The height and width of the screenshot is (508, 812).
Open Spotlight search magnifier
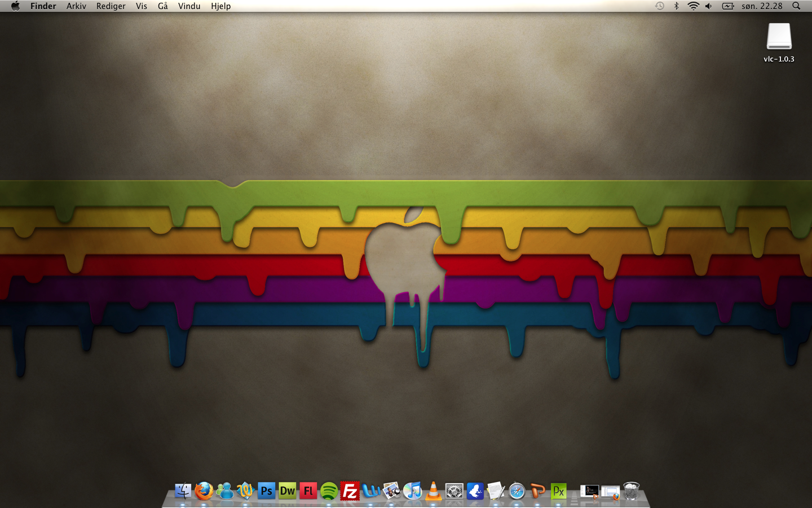tap(796, 6)
